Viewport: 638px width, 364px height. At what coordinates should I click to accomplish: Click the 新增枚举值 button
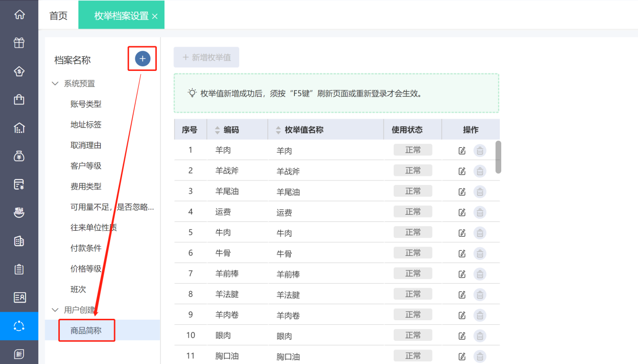tap(207, 57)
